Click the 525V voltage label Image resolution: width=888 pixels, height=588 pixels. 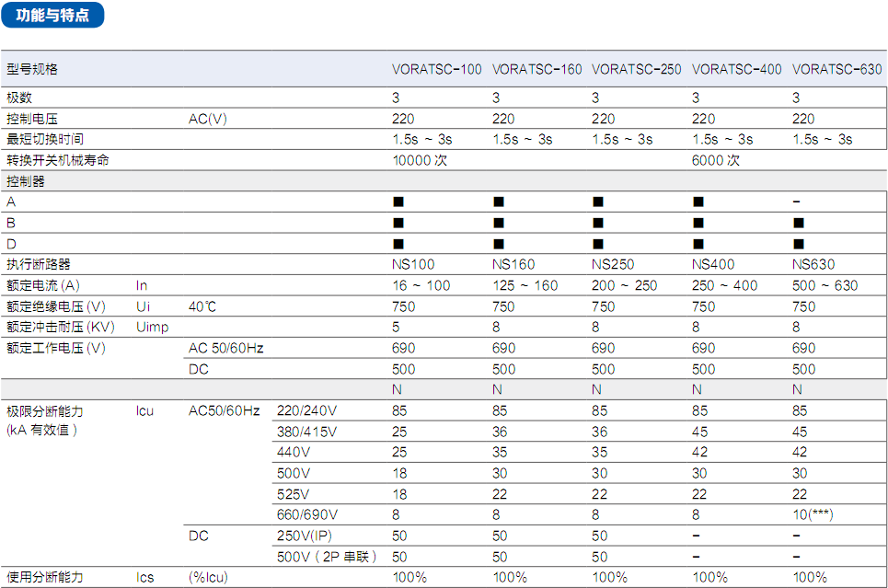(293, 494)
